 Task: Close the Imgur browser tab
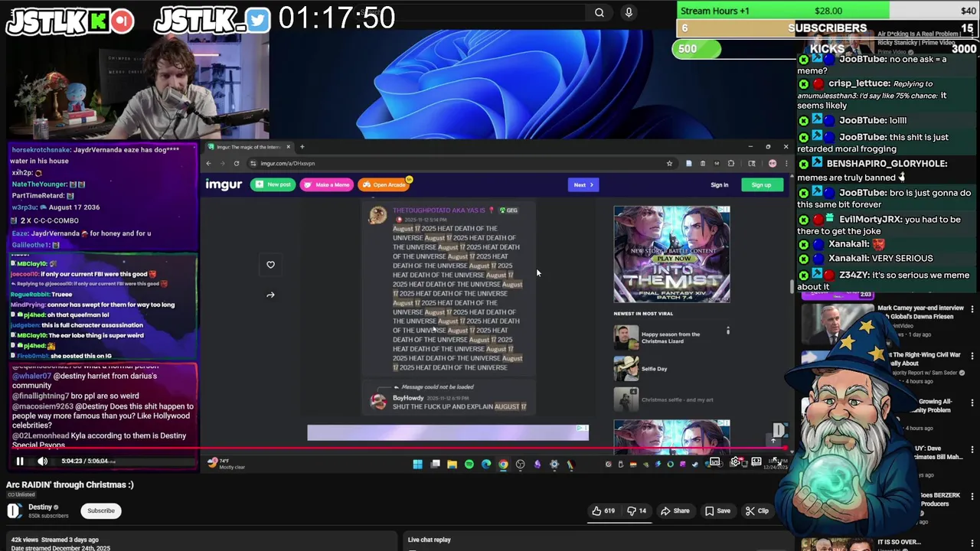pyautogui.click(x=288, y=147)
